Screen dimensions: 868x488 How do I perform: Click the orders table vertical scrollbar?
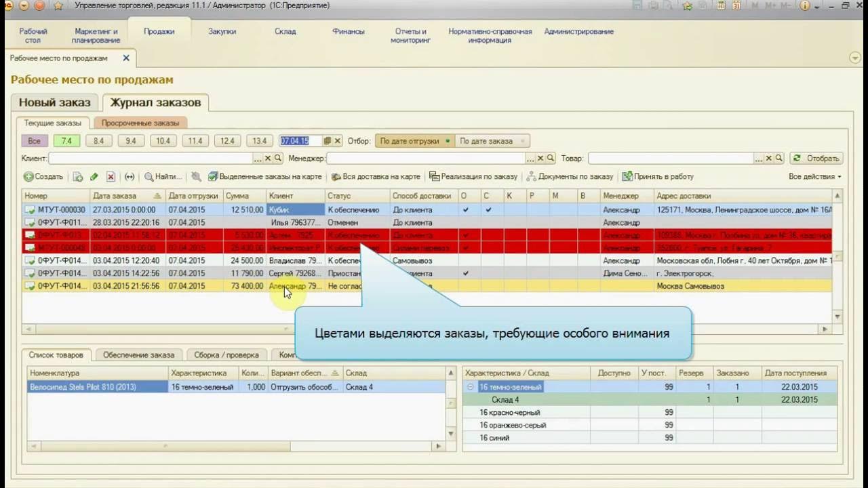click(837, 258)
